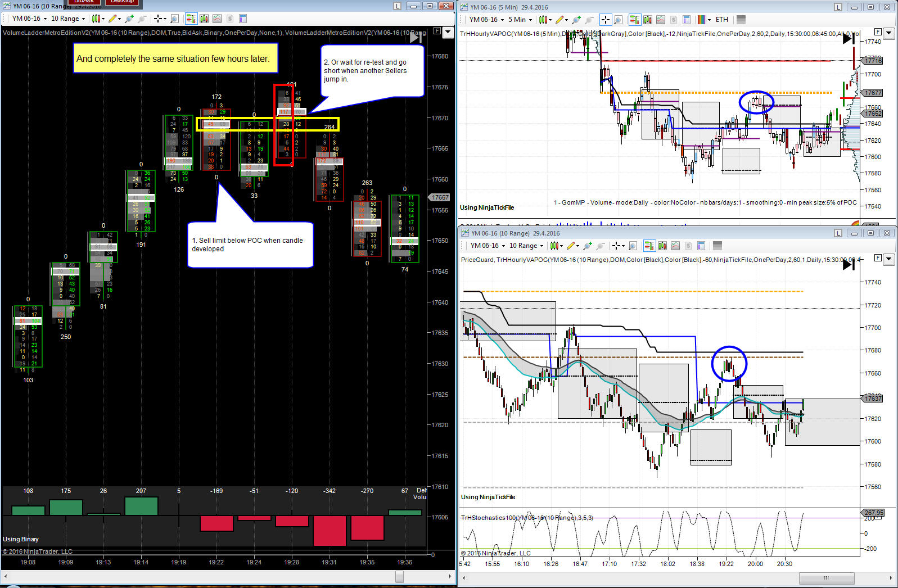Viewport: 898px width, 588px height.
Task: Open Strategies icon in VolumeLadder chart toolbar
Action: click(230, 19)
